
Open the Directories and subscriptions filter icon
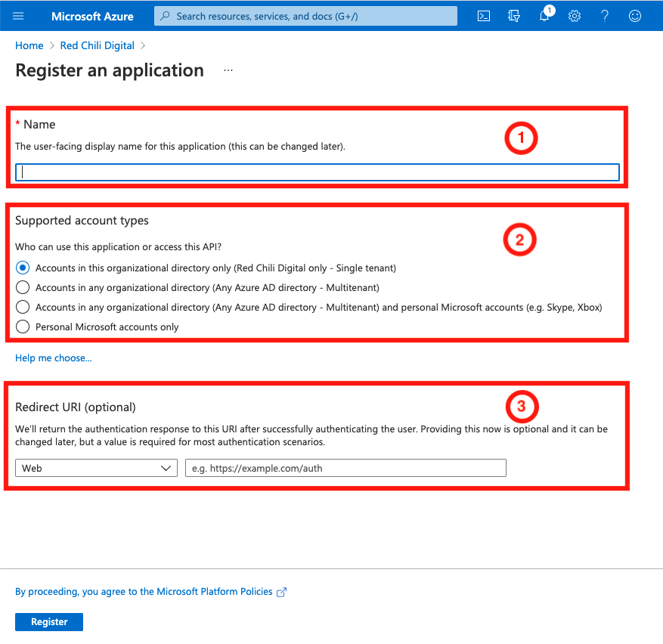point(514,16)
